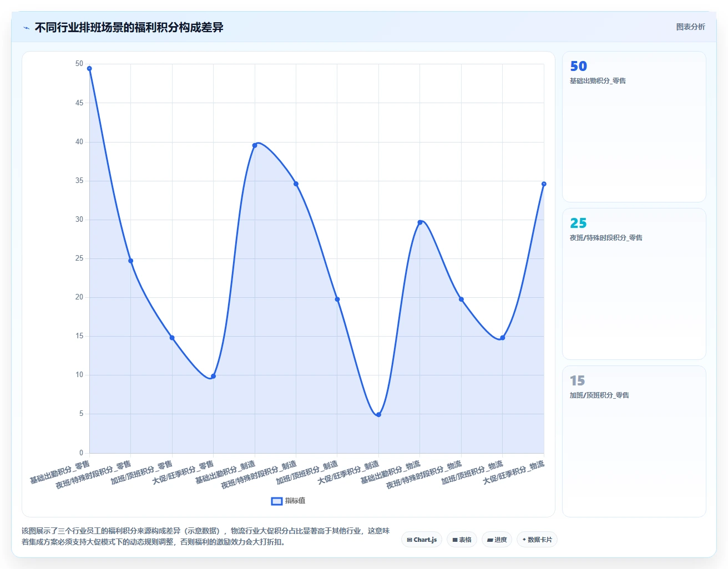Click the data point for 夜班/特殊时段积分_零售
728x569 pixels.
[x=130, y=261]
